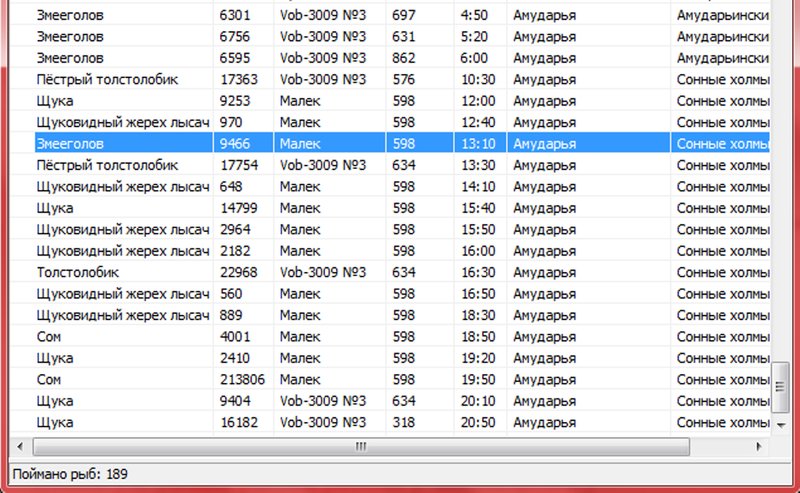Click the vertical scrollbar thumb
This screenshot has width=800, height=493.
tap(780, 387)
